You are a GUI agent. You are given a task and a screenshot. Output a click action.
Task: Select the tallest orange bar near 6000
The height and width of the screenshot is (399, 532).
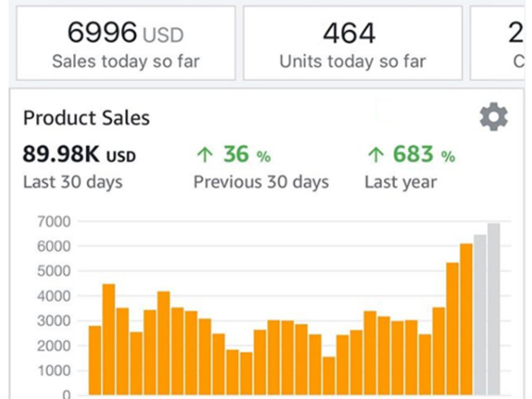[466, 319]
